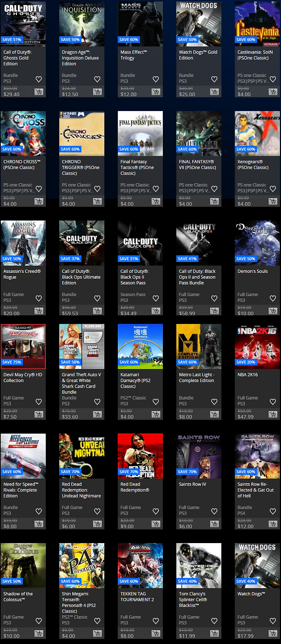The image size is (281, 644).
Task: Add Black Ops Ultimate Edition to cart
Action: (x=98, y=311)
